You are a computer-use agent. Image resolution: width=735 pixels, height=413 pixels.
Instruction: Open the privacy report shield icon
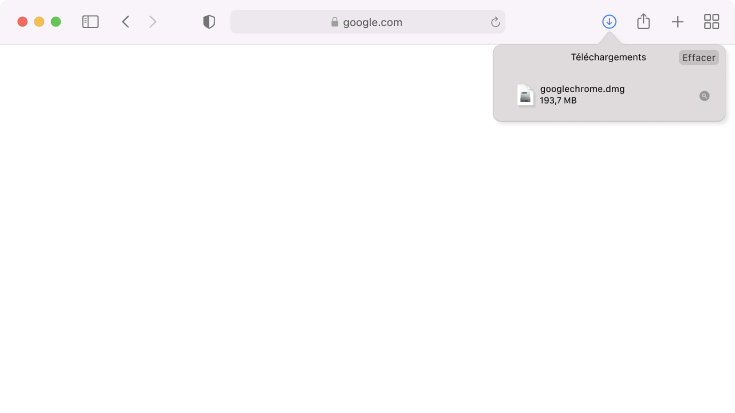(209, 22)
